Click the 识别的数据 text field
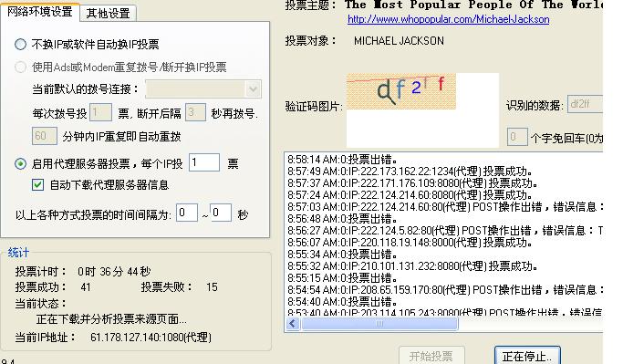The image size is (623, 364). 585,104
